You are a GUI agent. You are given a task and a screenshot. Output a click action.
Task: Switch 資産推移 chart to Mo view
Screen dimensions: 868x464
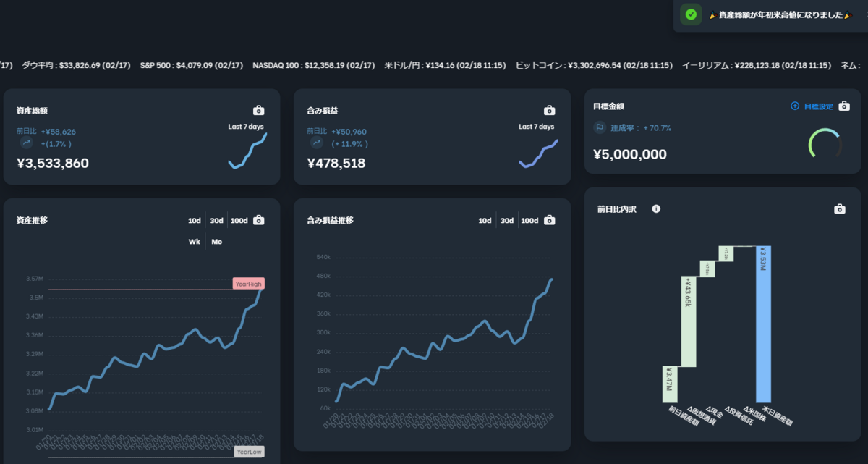(x=216, y=242)
